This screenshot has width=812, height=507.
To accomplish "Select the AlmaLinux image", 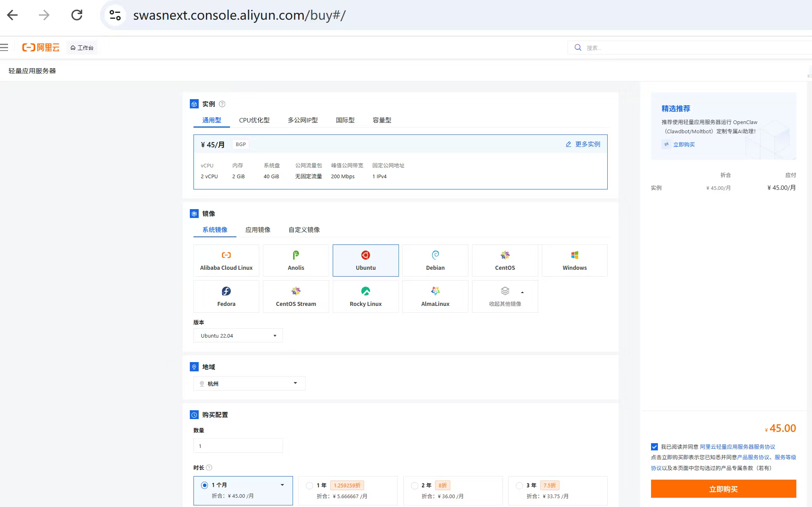I will [x=435, y=297].
